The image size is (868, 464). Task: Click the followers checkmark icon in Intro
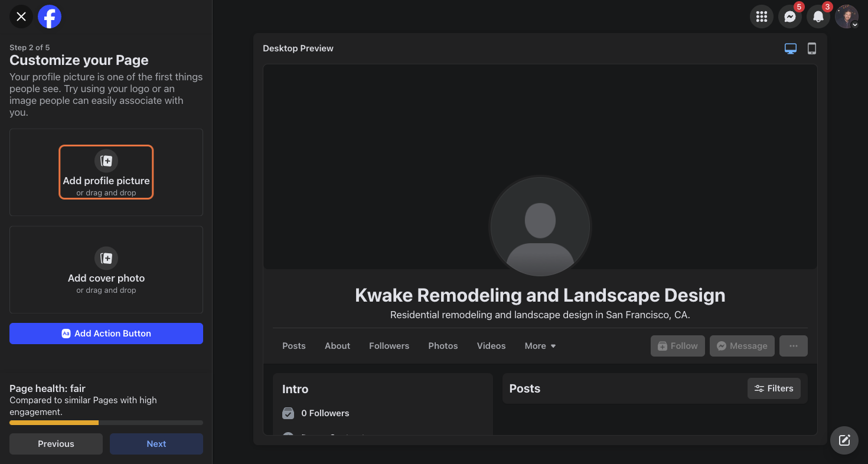(x=288, y=413)
